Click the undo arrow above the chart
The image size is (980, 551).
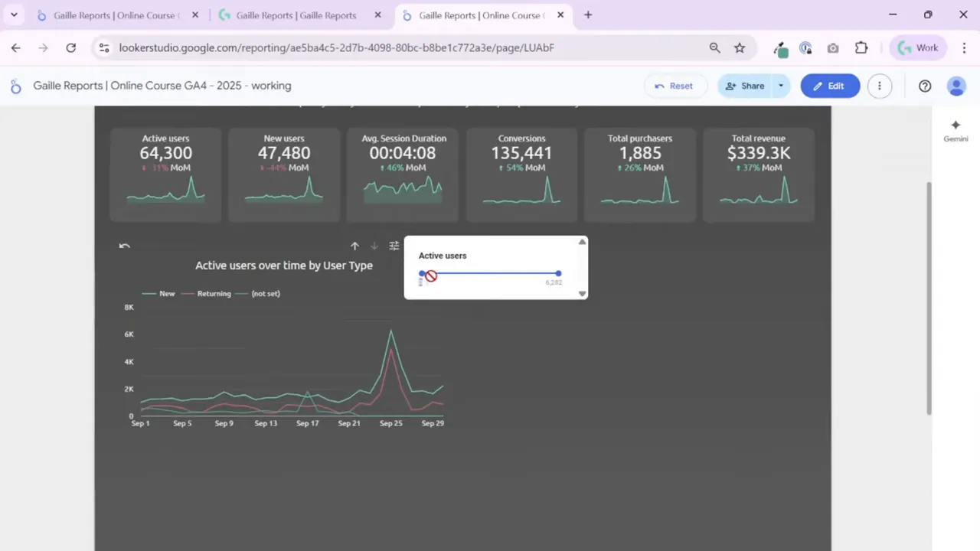click(124, 246)
